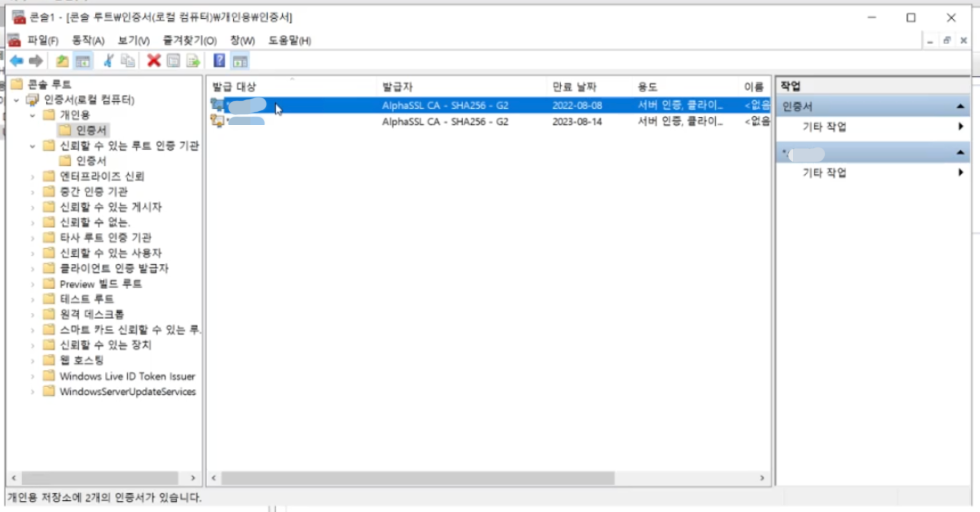Click the Export List toolbar icon
Viewport: 980px width, 512px height.
coord(193,60)
